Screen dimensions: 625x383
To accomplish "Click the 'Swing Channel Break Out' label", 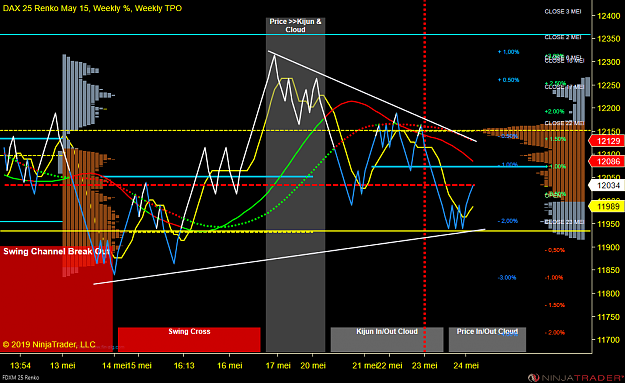I will point(56,251).
